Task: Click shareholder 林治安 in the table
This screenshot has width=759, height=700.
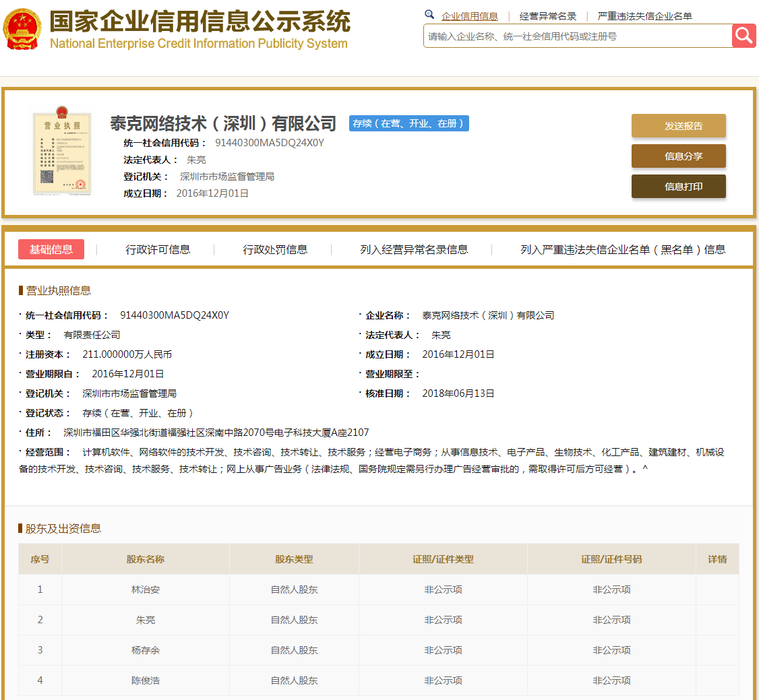Action: pyautogui.click(x=146, y=590)
